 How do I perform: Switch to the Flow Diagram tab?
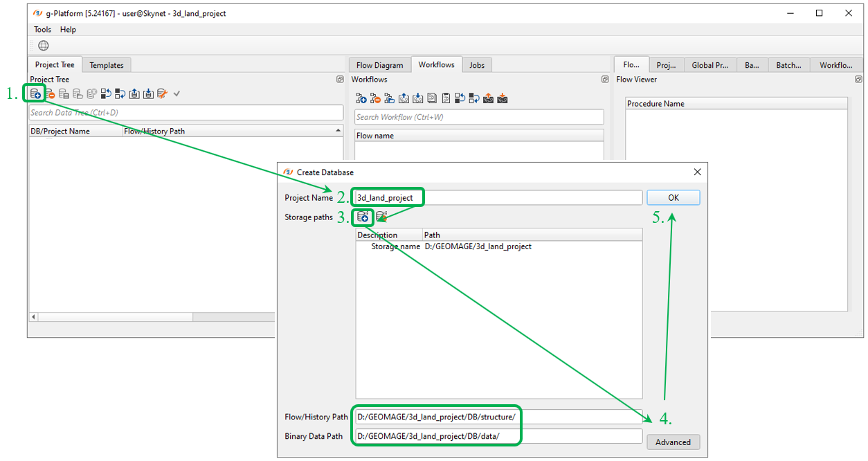point(379,65)
